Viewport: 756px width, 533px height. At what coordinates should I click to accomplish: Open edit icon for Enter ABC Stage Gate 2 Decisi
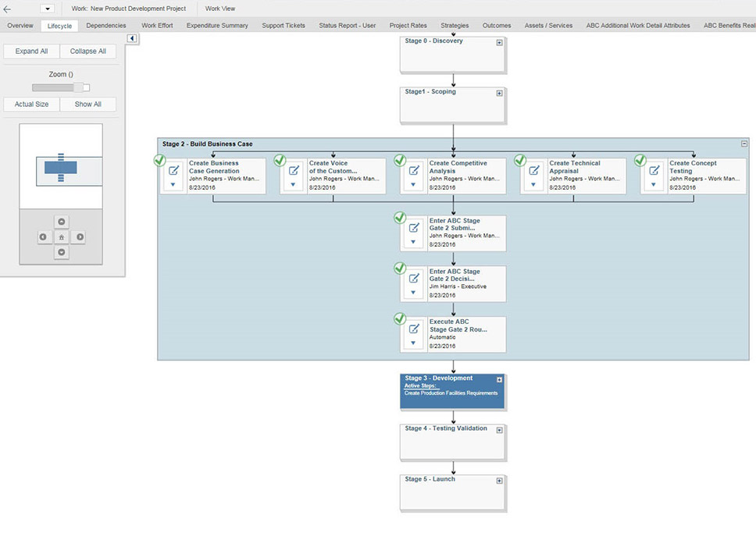coord(414,278)
